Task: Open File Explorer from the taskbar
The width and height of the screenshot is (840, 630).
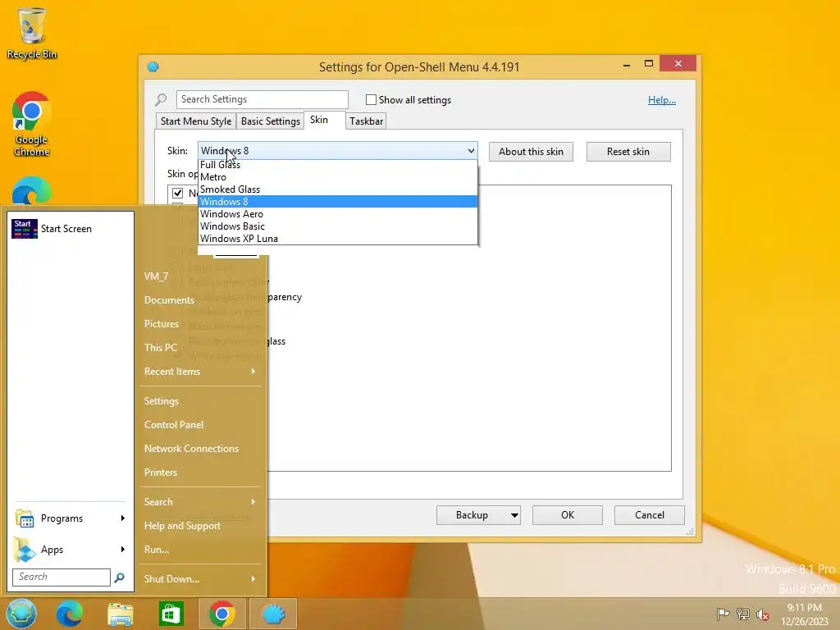Action: tap(120, 614)
